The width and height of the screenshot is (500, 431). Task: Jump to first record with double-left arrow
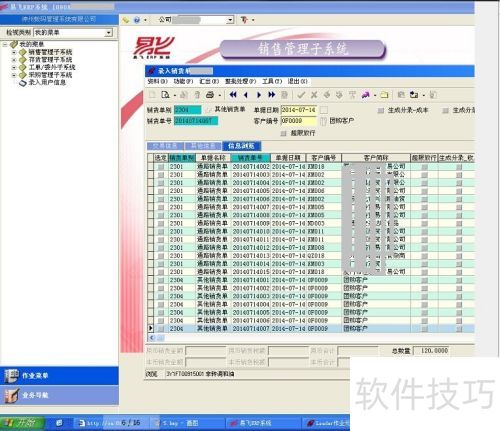pos(233,95)
